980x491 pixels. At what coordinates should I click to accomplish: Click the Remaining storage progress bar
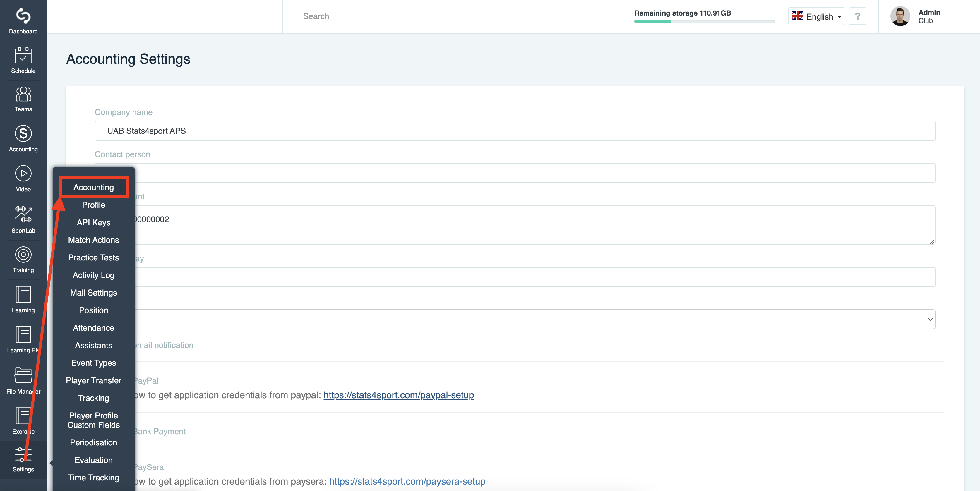(704, 21)
